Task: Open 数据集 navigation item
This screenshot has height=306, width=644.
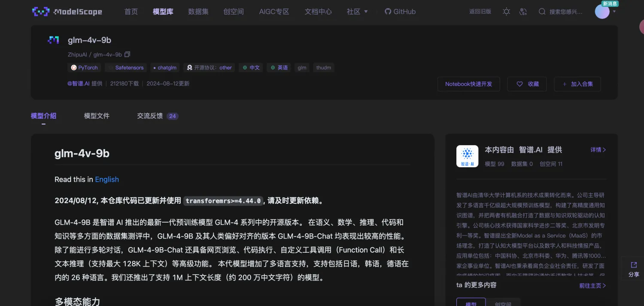Action: [x=198, y=12]
